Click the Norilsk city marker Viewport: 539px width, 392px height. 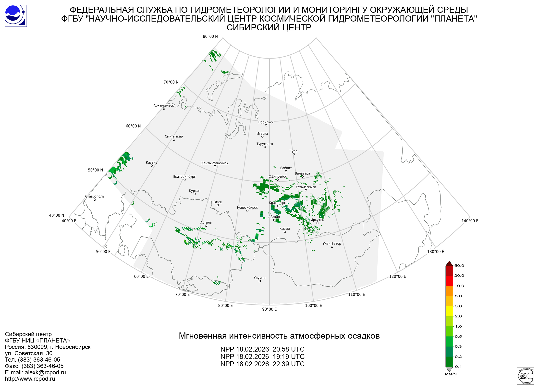tap(266, 125)
